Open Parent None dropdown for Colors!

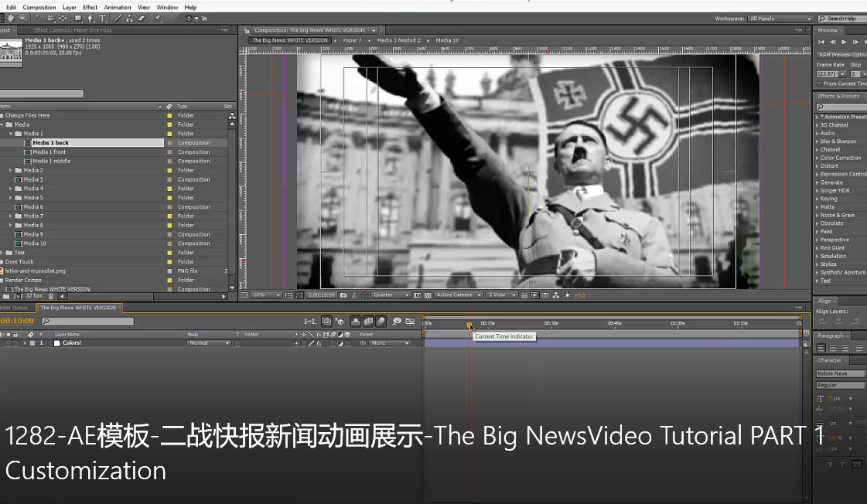coord(391,343)
